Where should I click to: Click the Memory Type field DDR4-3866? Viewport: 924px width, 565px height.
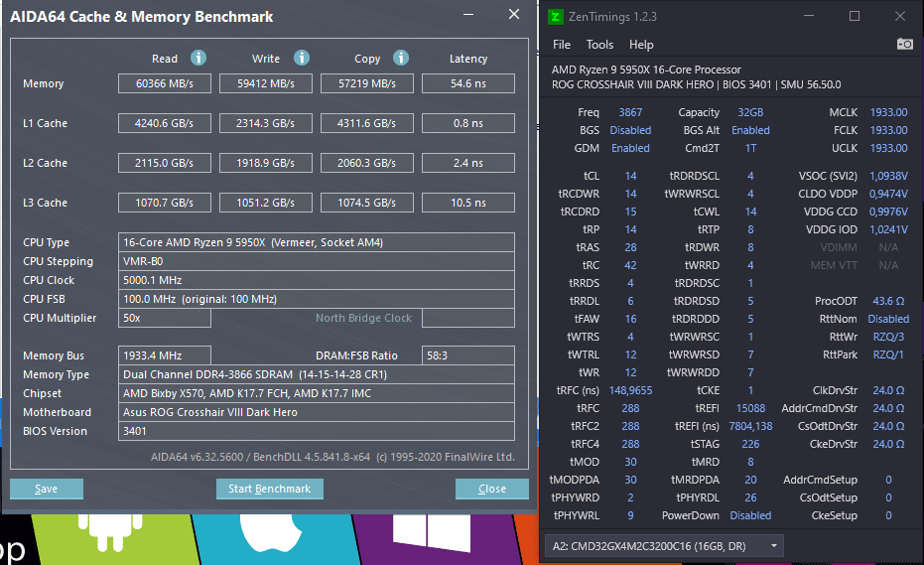point(317,374)
